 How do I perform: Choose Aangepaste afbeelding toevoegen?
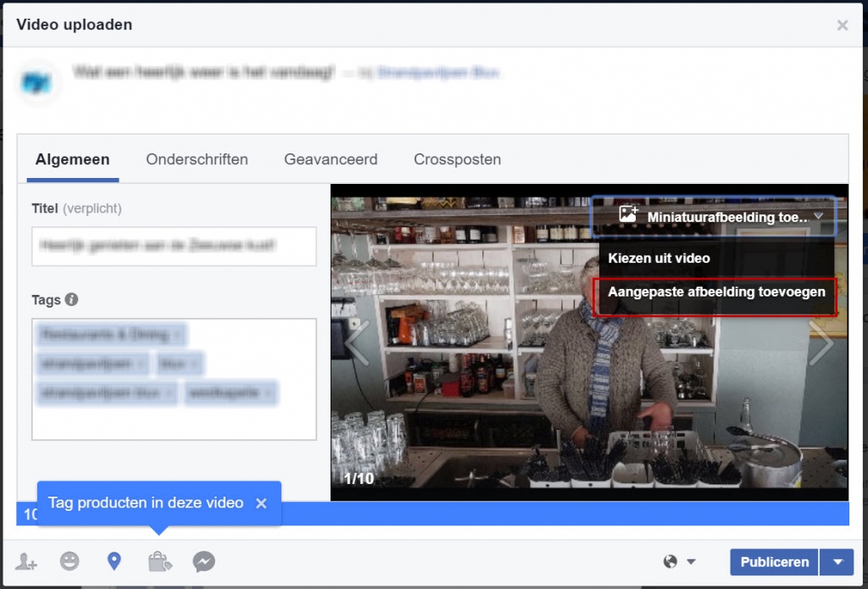[716, 292]
